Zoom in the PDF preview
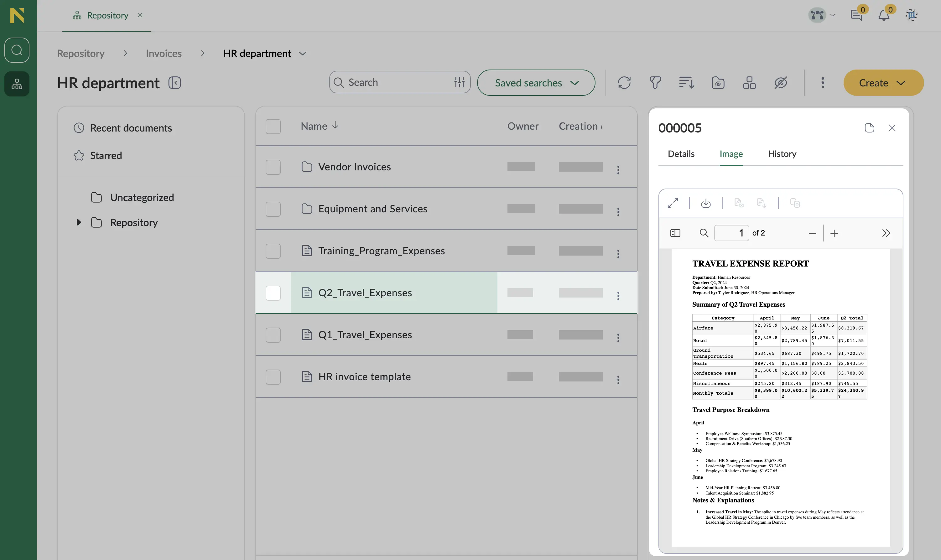941x560 pixels. pos(834,233)
